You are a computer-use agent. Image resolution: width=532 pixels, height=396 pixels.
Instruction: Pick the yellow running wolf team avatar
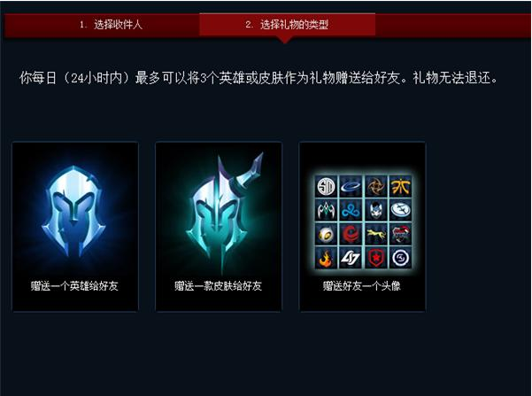click(x=376, y=234)
